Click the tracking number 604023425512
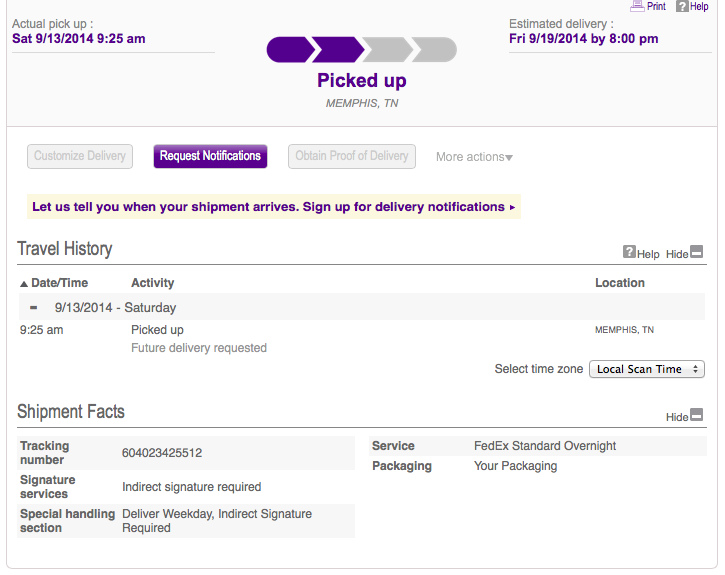Screen dimensions: 725x575 (x=162, y=453)
